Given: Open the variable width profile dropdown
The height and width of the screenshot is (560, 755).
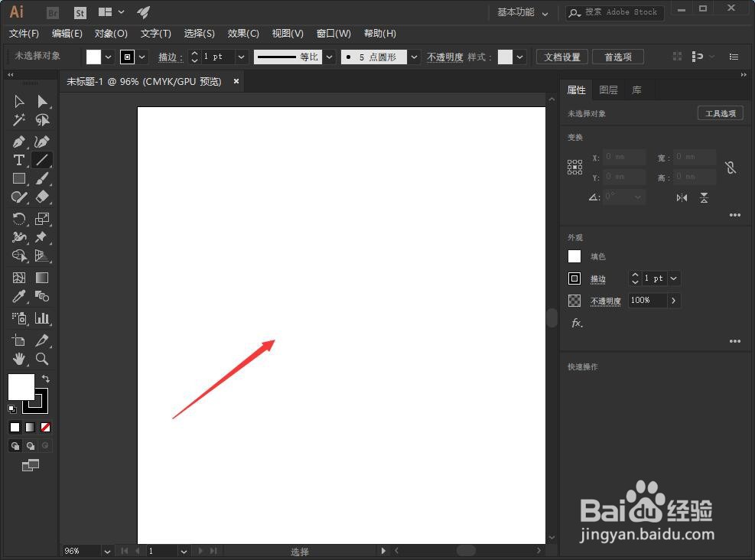Looking at the screenshot, I should pos(330,57).
